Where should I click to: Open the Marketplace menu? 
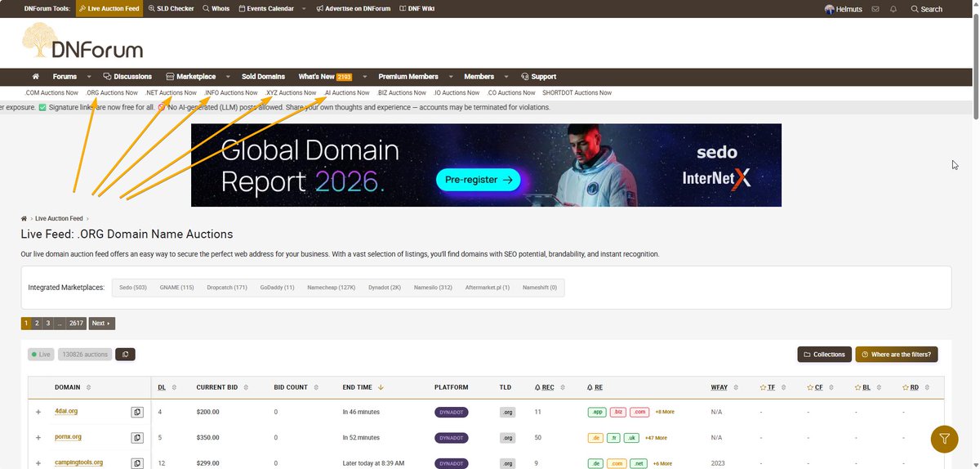point(191,76)
